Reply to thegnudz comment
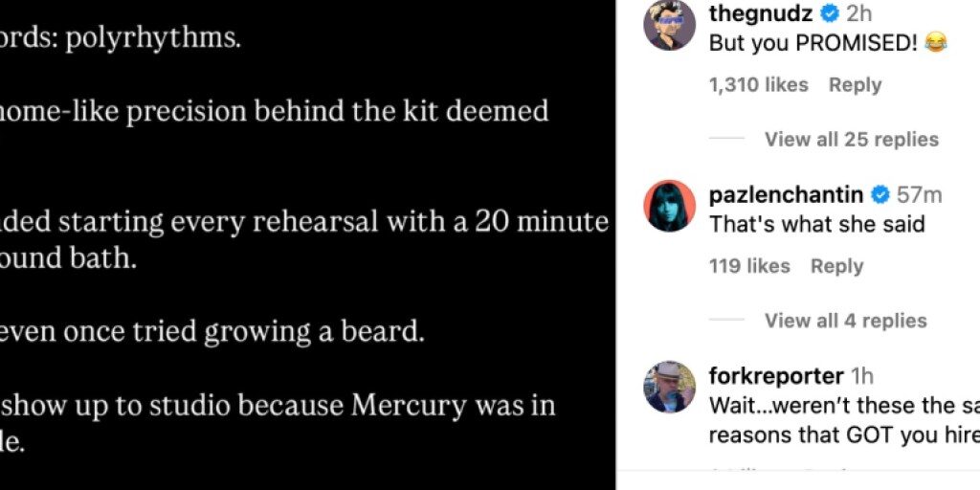The height and width of the screenshot is (490, 980). pos(855,85)
